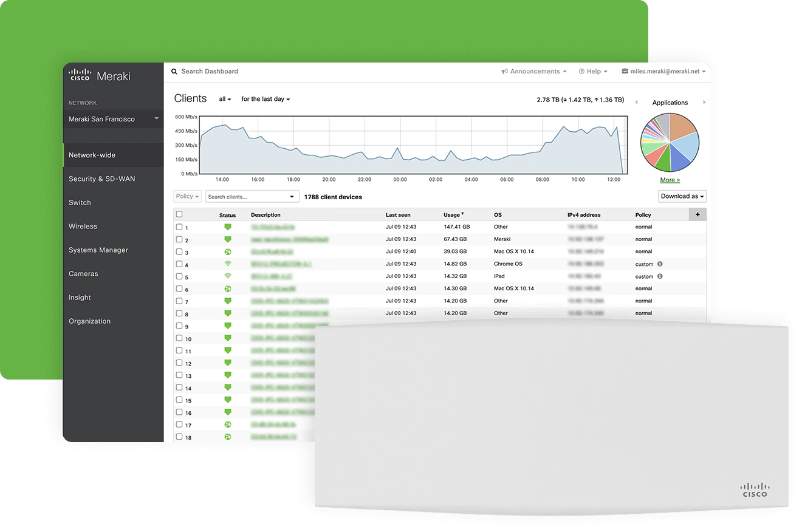Open the 'for the last day' dropdown
Screen dimensions: 802x532
266,99
